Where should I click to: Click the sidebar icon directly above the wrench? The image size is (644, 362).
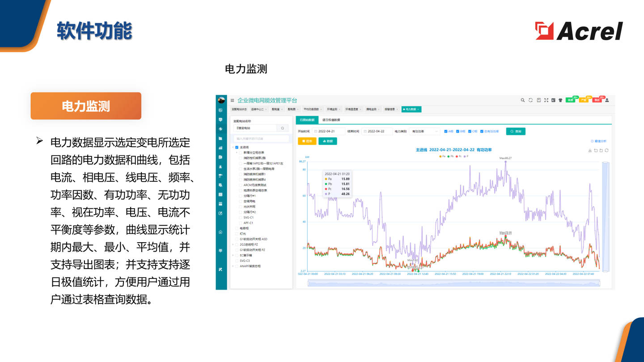(x=220, y=251)
